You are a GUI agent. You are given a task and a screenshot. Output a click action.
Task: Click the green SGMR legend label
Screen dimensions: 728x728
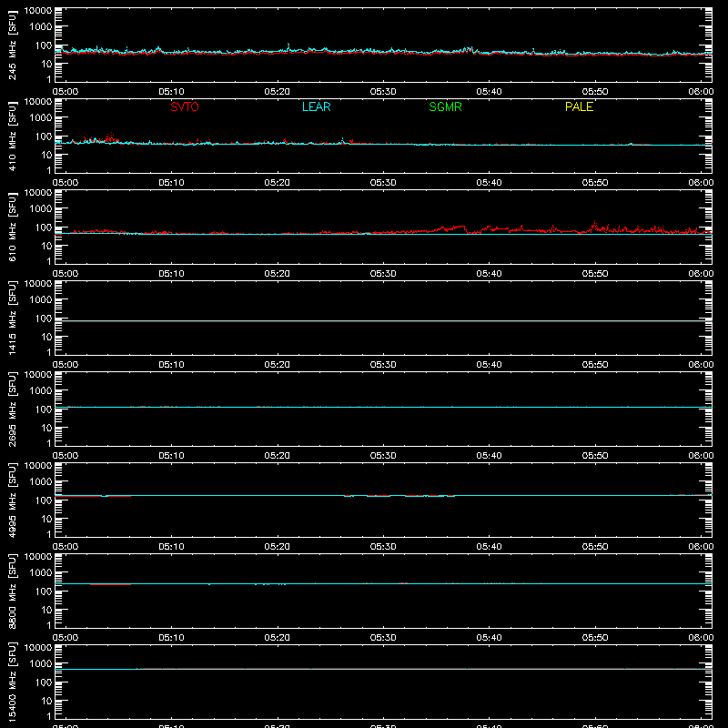tap(445, 106)
